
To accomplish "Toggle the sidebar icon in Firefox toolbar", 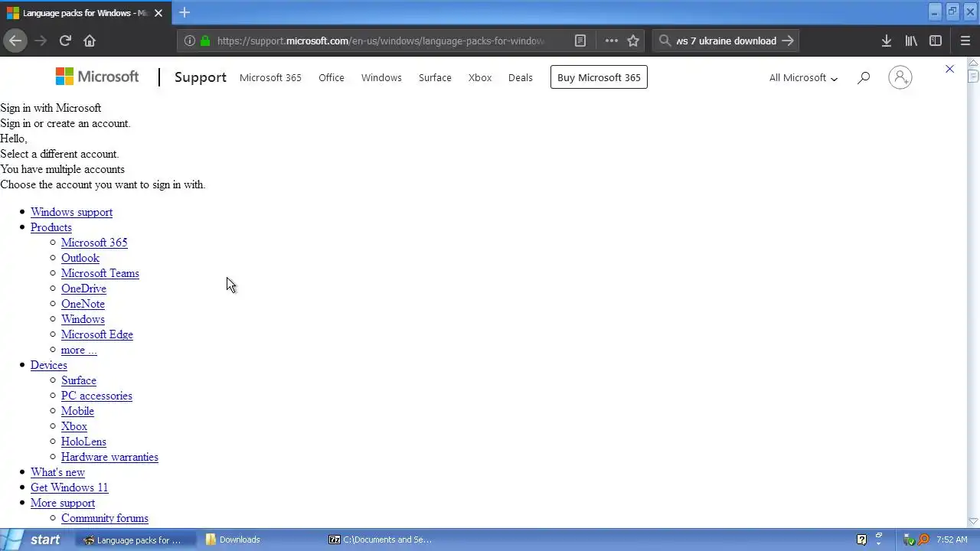I will tap(936, 41).
